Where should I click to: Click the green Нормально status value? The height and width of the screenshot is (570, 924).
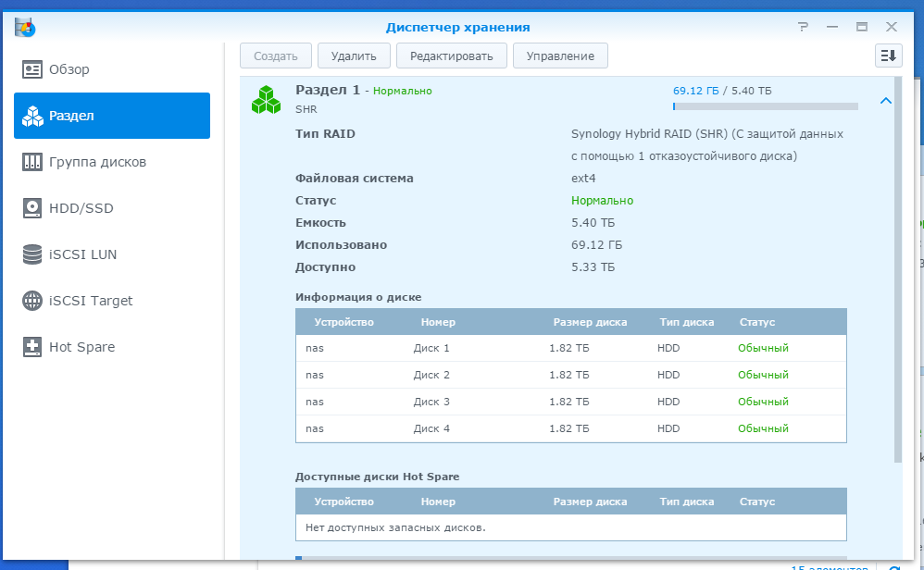click(602, 201)
